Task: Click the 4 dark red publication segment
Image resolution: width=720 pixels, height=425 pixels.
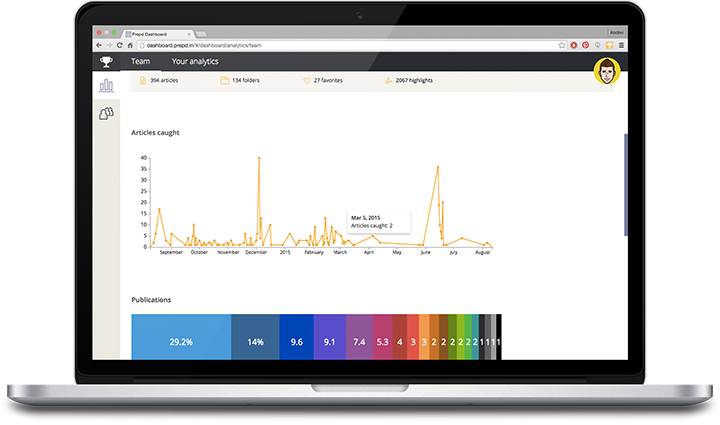Action: [x=399, y=337]
